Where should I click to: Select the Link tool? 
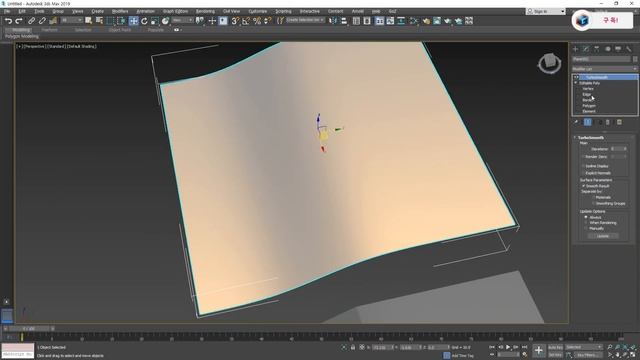31,21
